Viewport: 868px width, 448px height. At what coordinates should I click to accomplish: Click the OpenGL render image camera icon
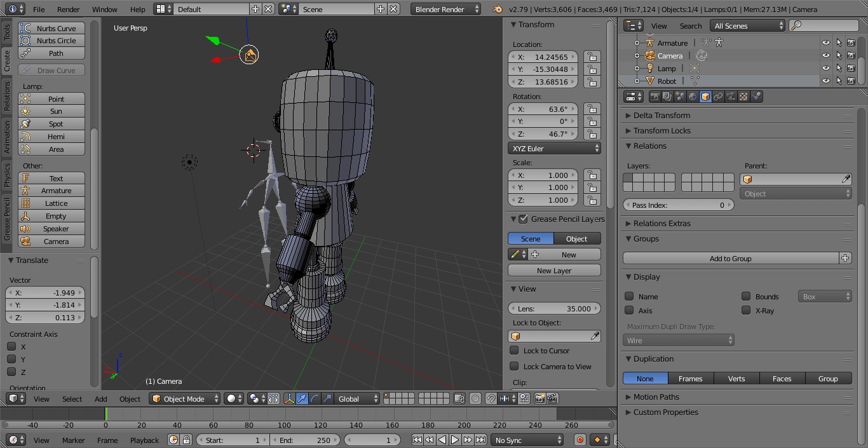[x=539, y=398]
